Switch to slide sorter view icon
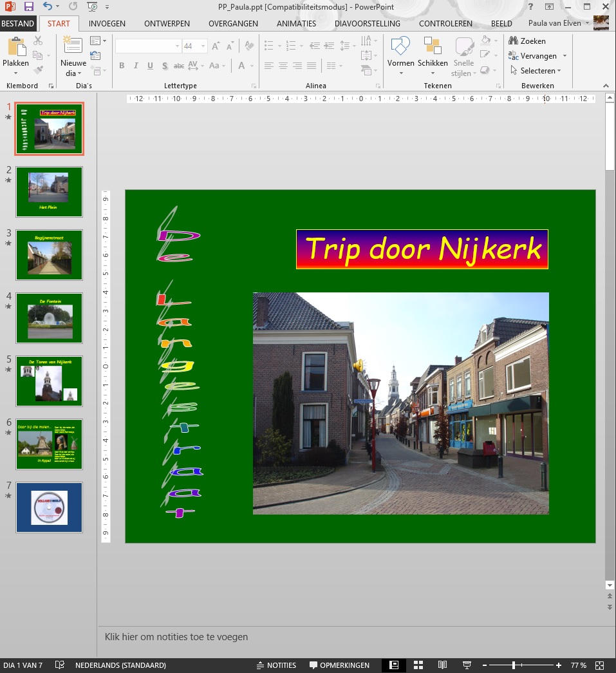 [x=418, y=665]
